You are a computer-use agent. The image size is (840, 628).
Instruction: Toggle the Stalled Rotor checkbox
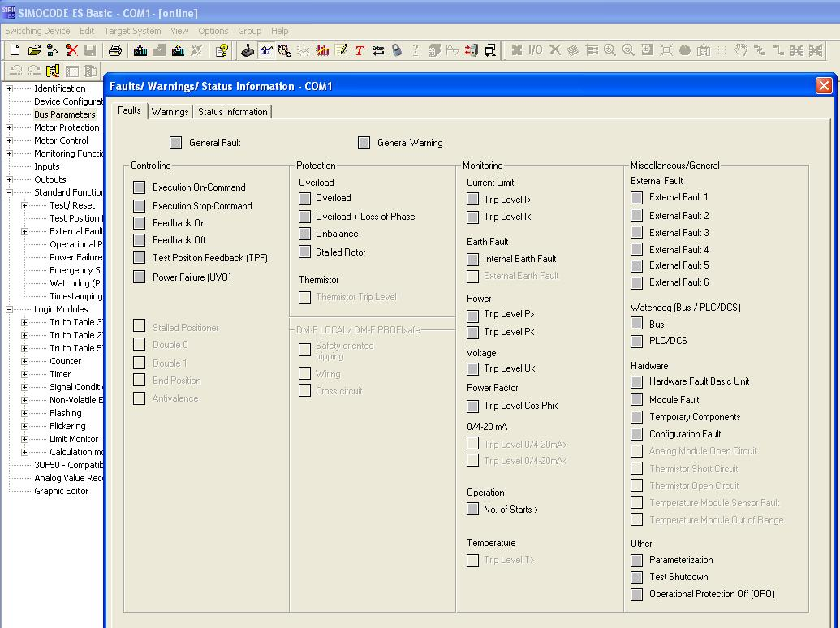(x=305, y=252)
